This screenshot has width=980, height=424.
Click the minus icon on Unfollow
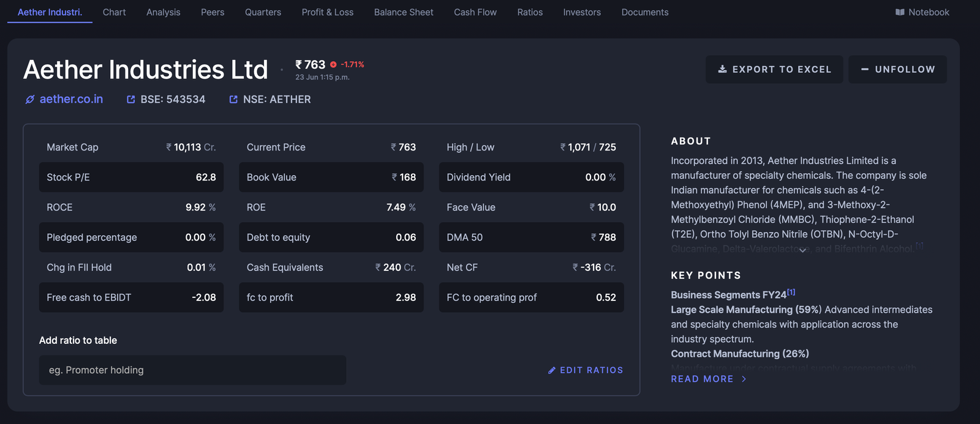(865, 69)
